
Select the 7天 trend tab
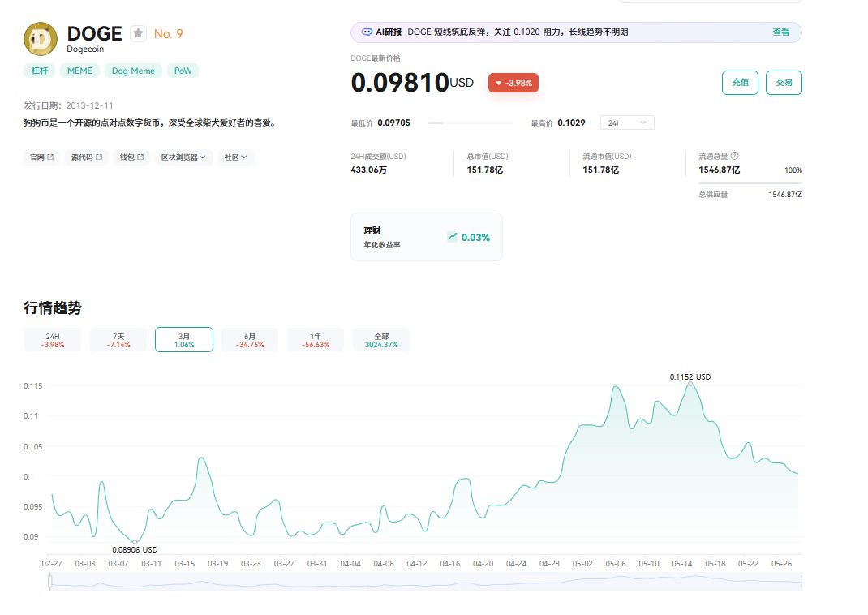(118, 340)
